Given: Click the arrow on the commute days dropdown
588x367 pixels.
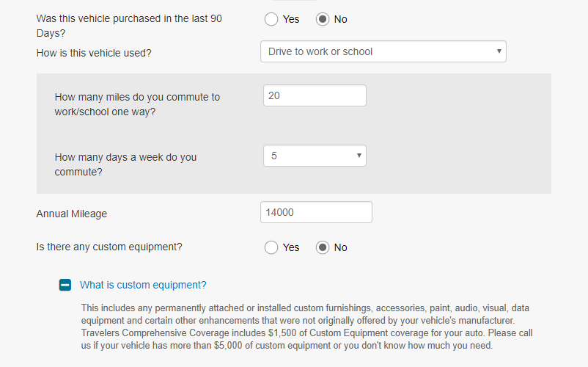Looking at the screenshot, I should (359, 156).
